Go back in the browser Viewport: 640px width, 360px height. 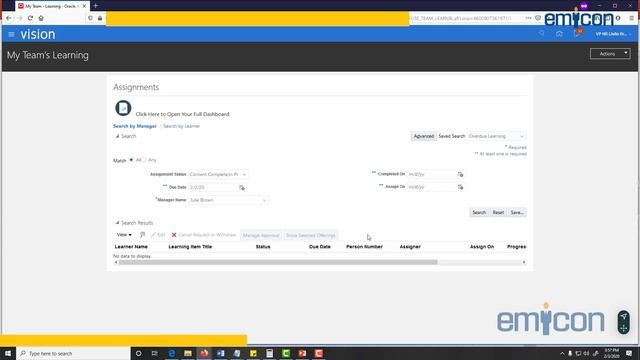pyautogui.click(x=9, y=18)
